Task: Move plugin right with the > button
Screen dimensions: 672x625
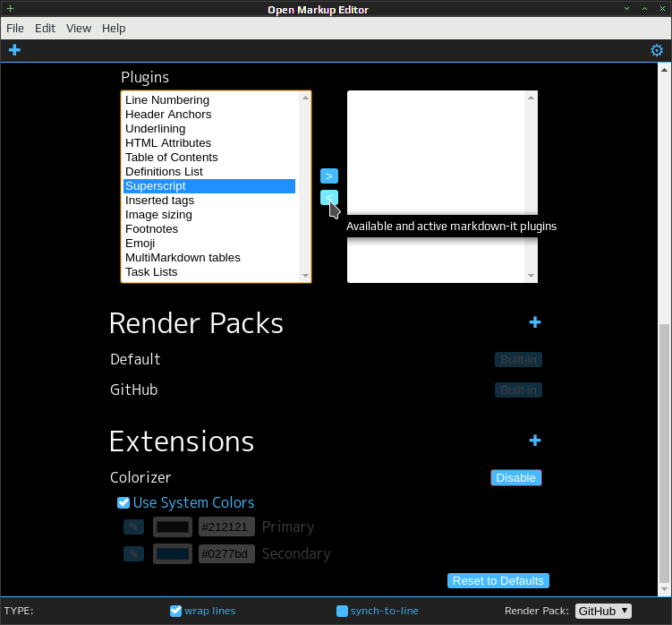Action: tap(329, 176)
